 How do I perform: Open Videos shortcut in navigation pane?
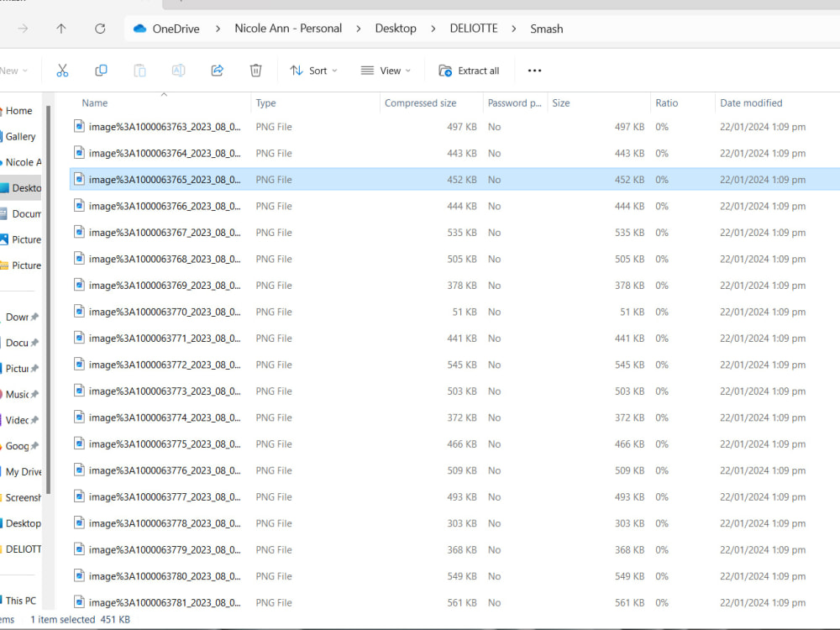point(17,420)
